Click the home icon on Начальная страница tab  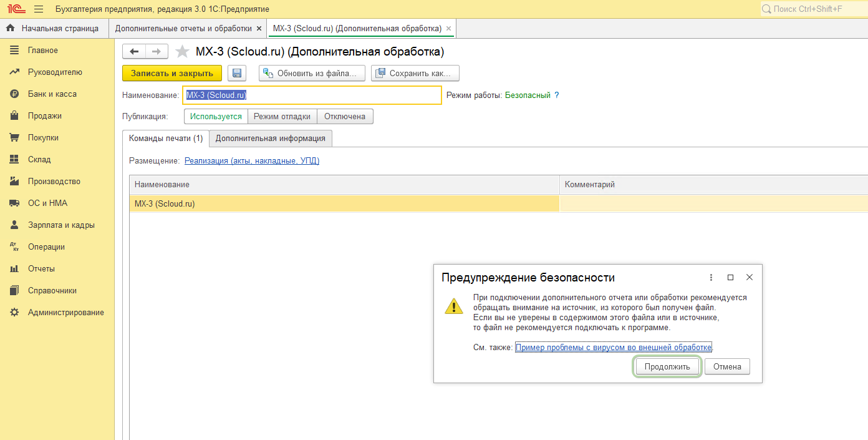pos(10,28)
